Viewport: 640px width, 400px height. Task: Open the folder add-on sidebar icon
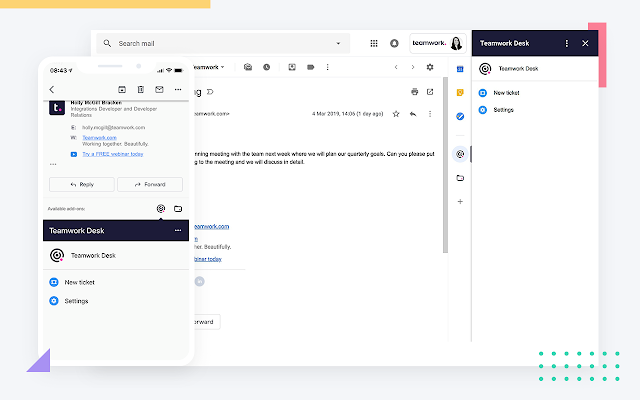[460, 178]
